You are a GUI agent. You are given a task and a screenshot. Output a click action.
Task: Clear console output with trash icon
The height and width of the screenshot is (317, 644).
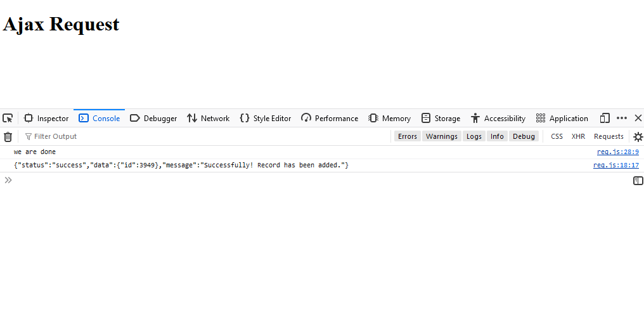point(8,136)
